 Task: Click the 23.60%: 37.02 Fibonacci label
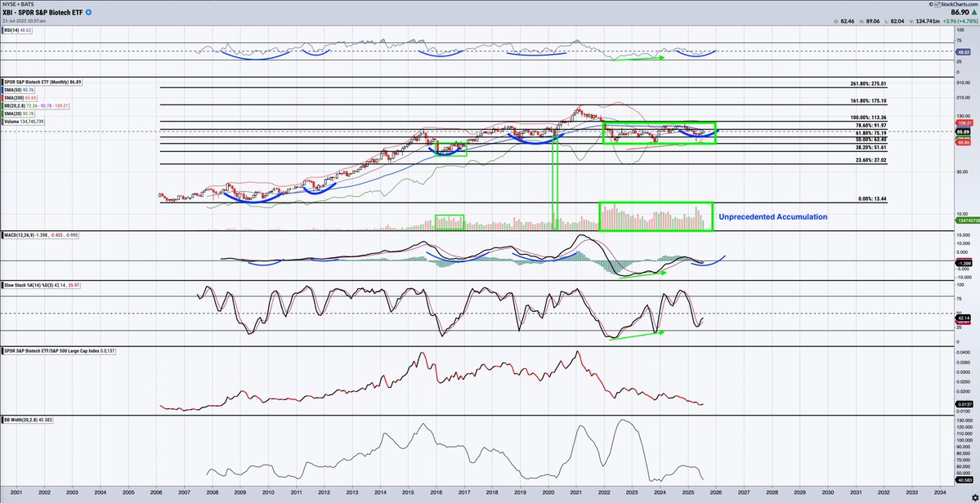point(870,160)
